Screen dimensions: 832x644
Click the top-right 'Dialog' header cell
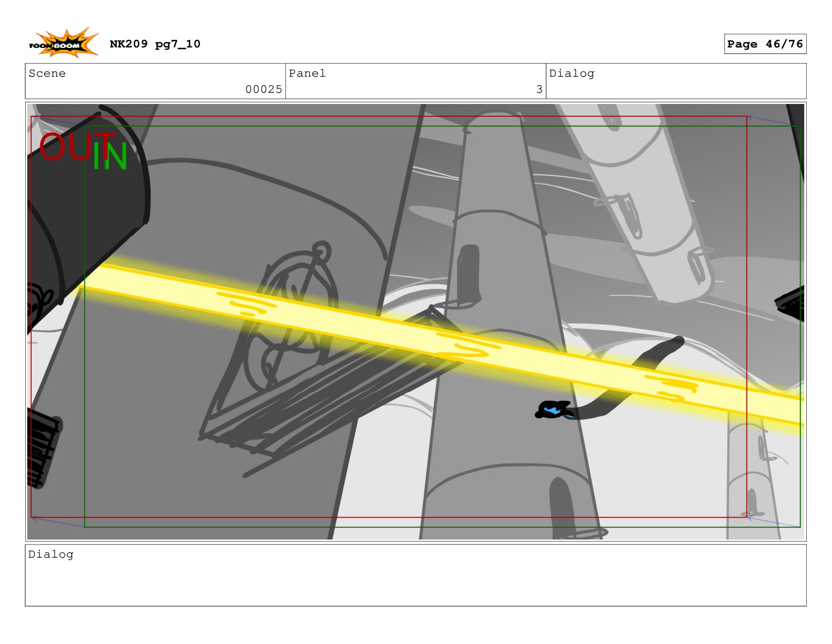click(x=676, y=81)
